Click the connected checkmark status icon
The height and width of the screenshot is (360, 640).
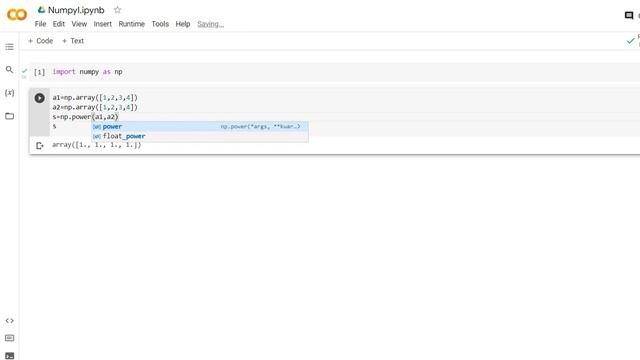tap(631, 41)
